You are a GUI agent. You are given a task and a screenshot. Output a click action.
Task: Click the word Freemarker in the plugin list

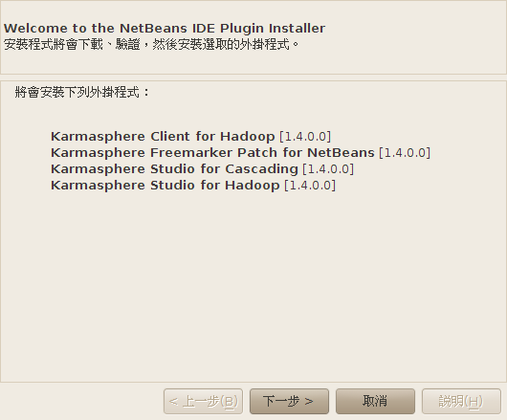pyautogui.click(x=191, y=153)
